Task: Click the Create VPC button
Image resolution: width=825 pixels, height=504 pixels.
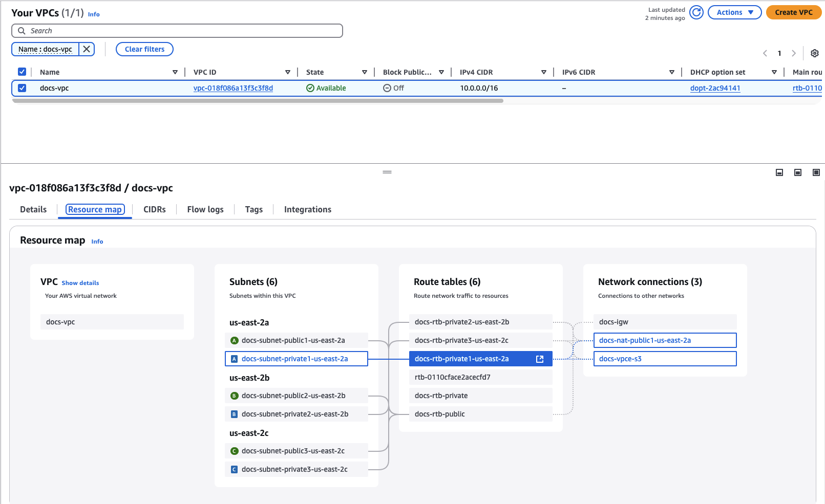Action: [793, 12]
